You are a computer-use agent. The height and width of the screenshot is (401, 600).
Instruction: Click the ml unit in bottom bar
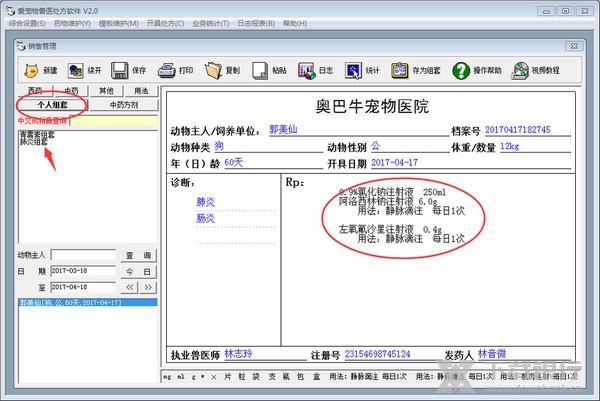click(x=181, y=377)
